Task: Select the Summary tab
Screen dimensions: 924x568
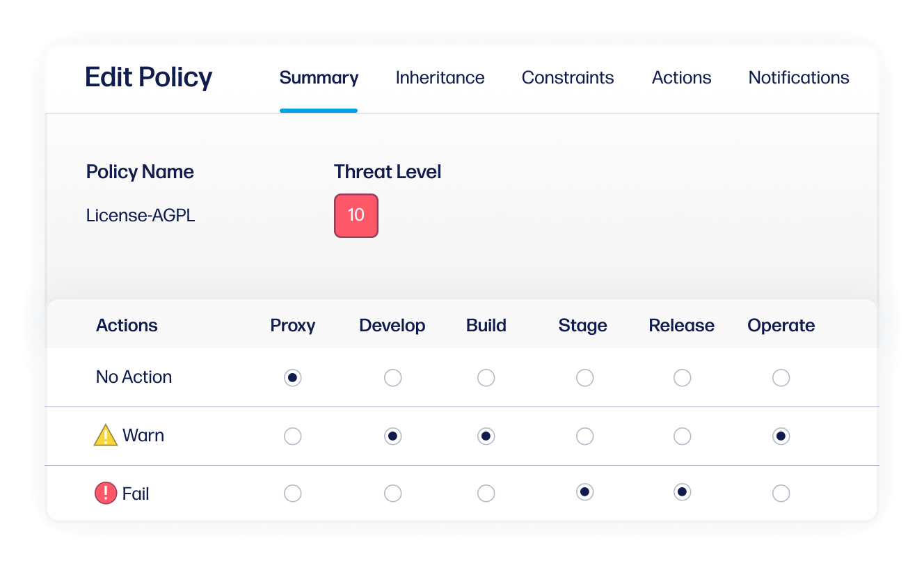Action: (319, 78)
